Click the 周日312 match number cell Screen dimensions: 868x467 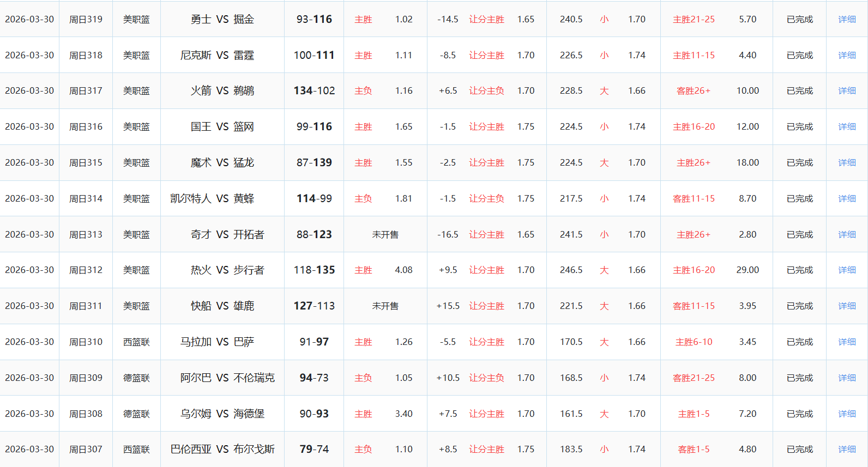[x=86, y=270]
